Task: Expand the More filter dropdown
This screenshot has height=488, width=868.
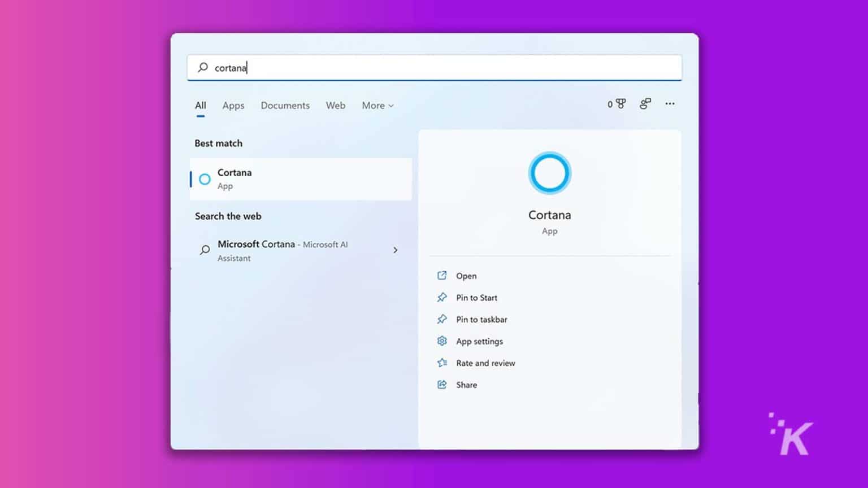Action: tap(377, 106)
